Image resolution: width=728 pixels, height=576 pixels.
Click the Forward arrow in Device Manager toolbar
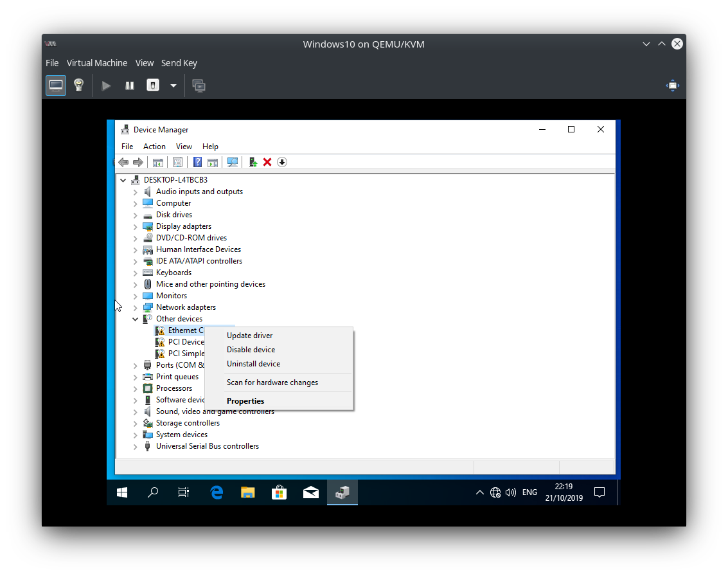[138, 162]
